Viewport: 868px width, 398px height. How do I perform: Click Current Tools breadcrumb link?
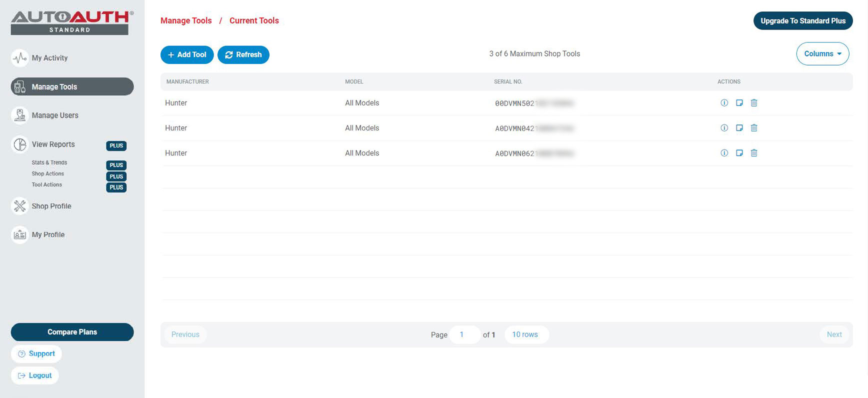point(254,20)
